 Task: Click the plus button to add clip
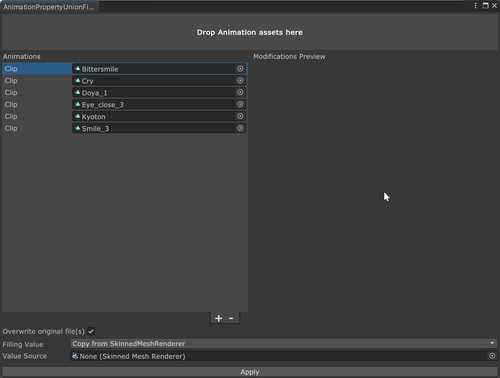[x=219, y=318]
